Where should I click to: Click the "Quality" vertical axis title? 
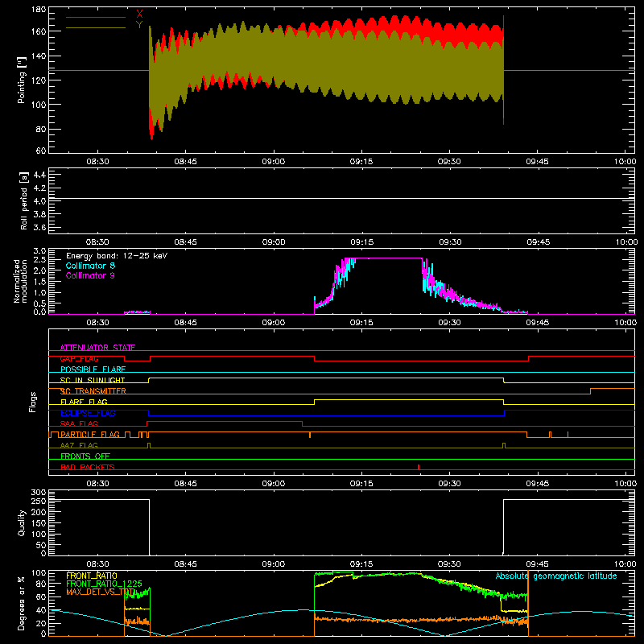(22, 522)
